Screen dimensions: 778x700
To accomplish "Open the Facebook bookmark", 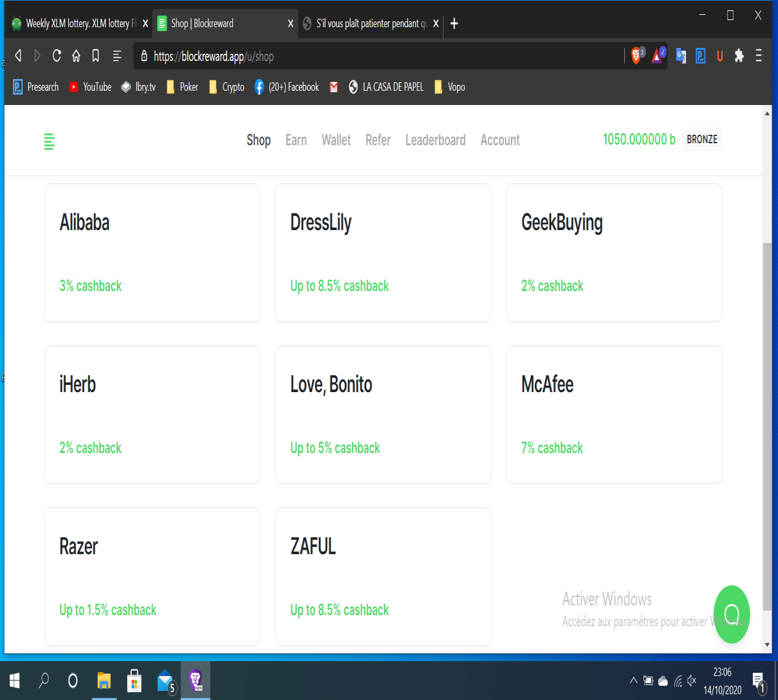I will click(287, 87).
